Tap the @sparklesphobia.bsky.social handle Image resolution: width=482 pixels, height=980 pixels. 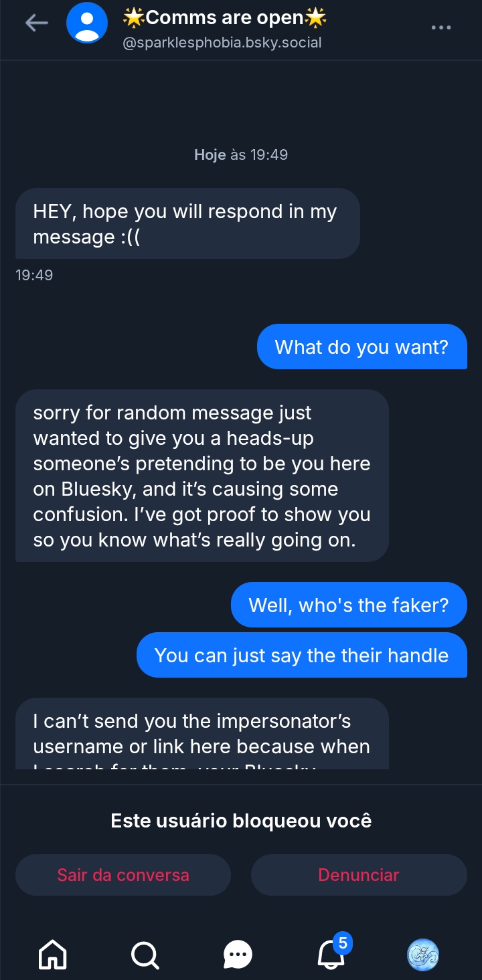[222, 43]
